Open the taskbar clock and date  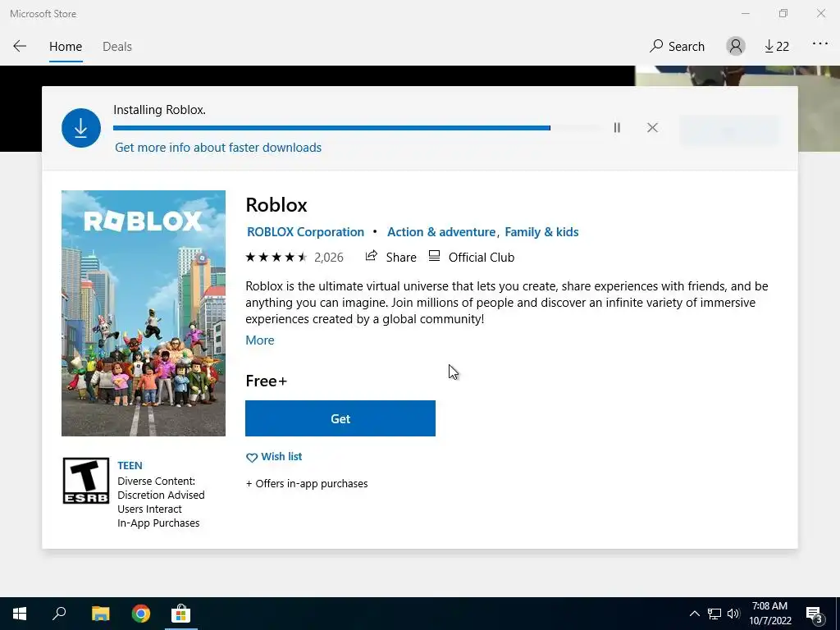click(x=769, y=614)
